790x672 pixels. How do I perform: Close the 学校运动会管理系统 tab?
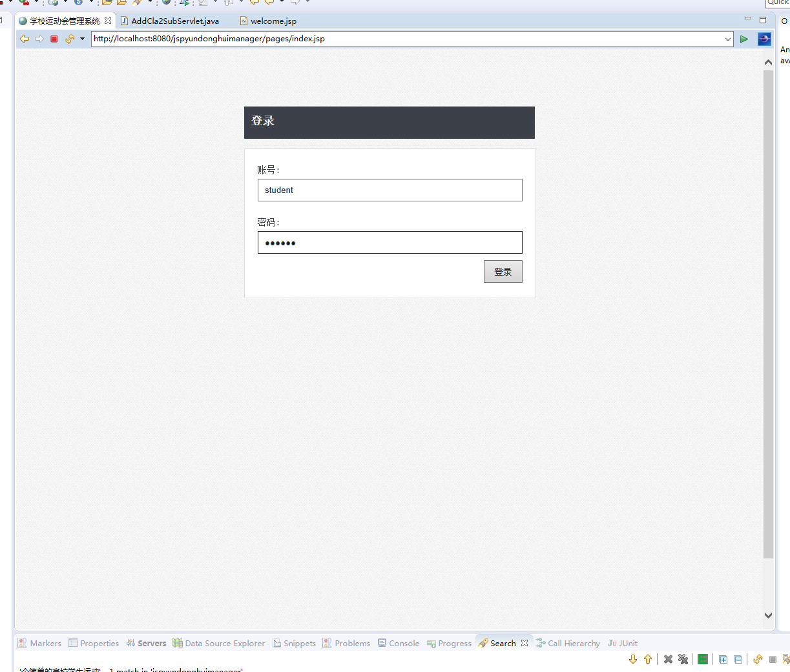(x=108, y=21)
